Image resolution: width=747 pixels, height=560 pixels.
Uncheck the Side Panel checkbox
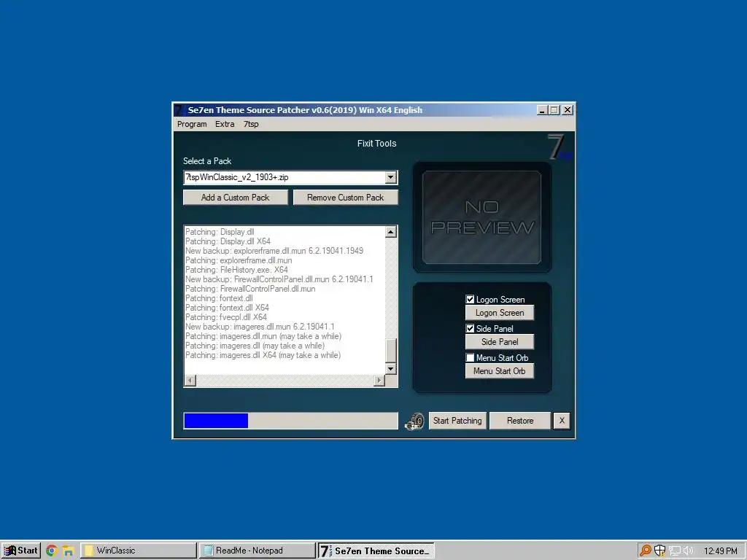470,328
